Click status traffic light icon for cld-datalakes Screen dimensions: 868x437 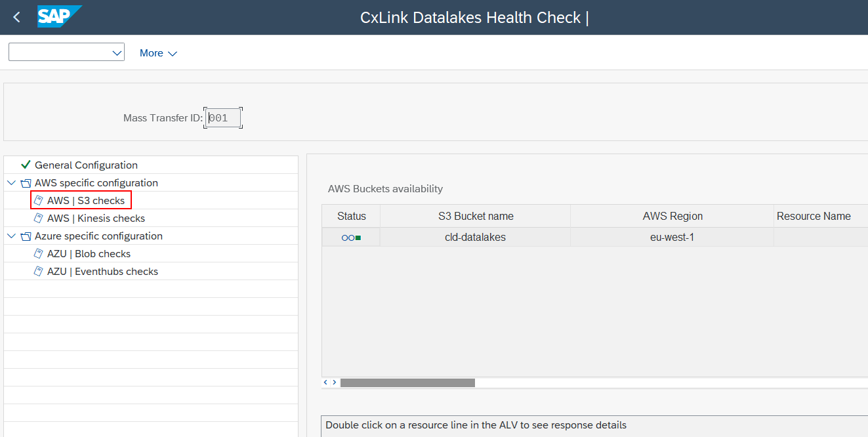tap(351, 238)
